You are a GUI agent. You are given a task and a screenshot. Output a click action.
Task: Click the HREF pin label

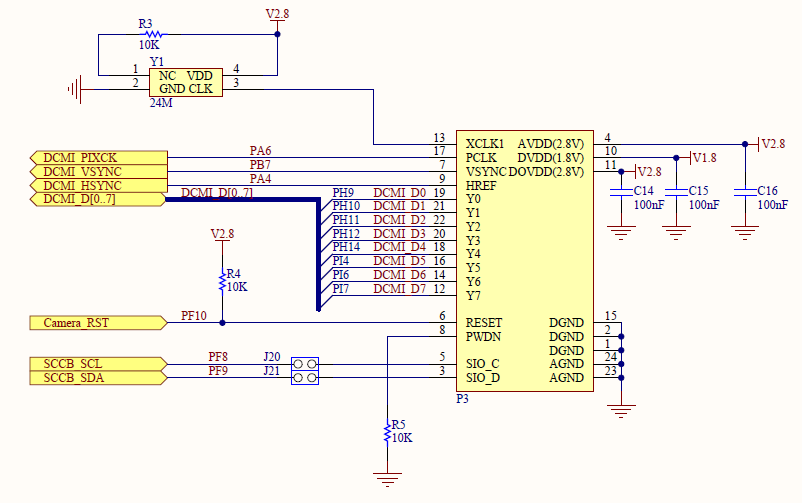(x=481, y=185)
